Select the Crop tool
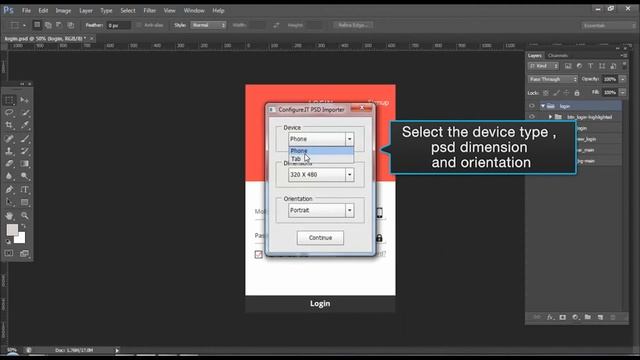This screenshot has width=640, height=360. (x=9, y=125)
